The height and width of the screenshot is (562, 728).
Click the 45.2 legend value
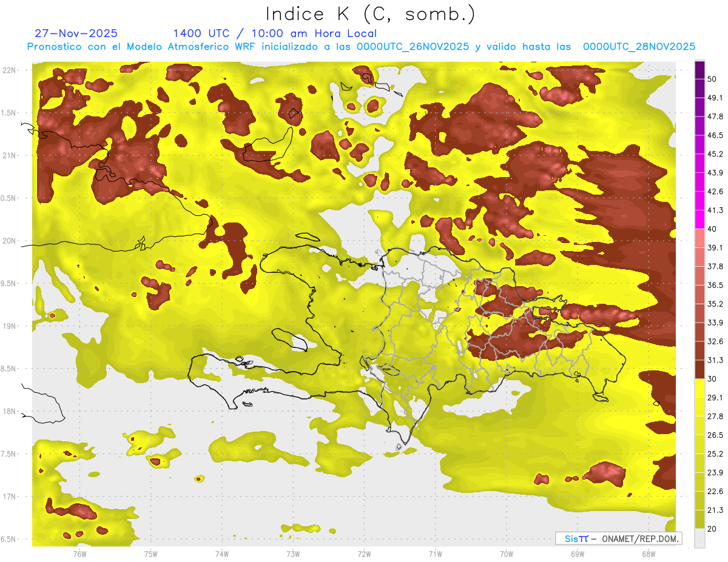[x=715, y=154]
